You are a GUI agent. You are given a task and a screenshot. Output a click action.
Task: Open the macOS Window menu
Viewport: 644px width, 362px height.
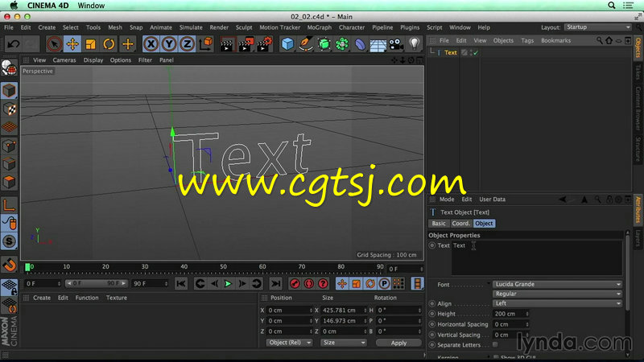[91, 6]
